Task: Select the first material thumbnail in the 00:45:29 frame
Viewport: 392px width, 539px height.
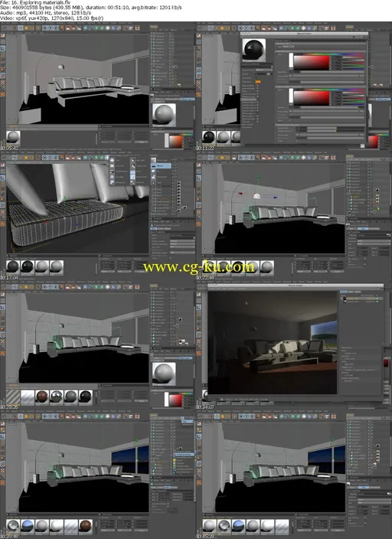Action: pyautogui.click(x=209, y=526)
